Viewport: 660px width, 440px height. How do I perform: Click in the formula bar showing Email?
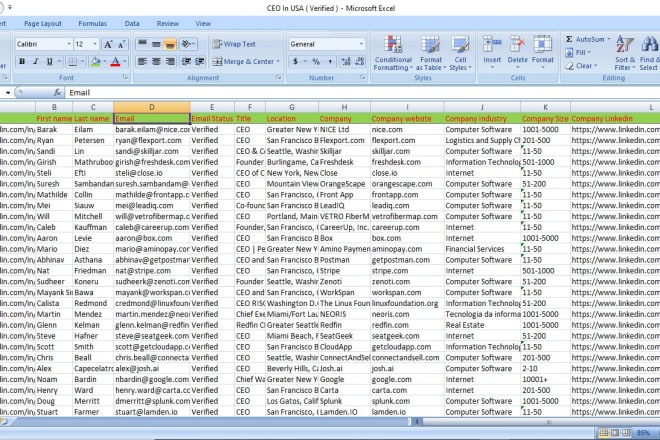[362, 93]
